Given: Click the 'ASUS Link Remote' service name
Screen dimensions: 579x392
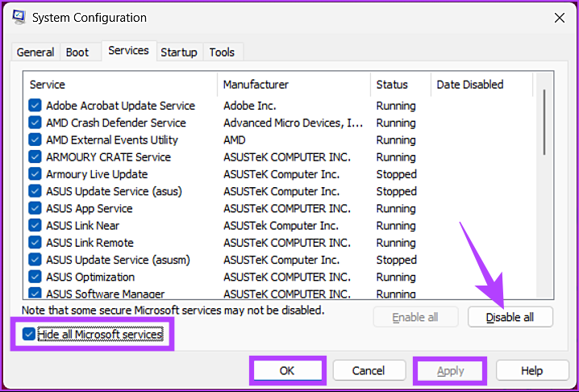Looking at the screenshot, I should [90, 243].
